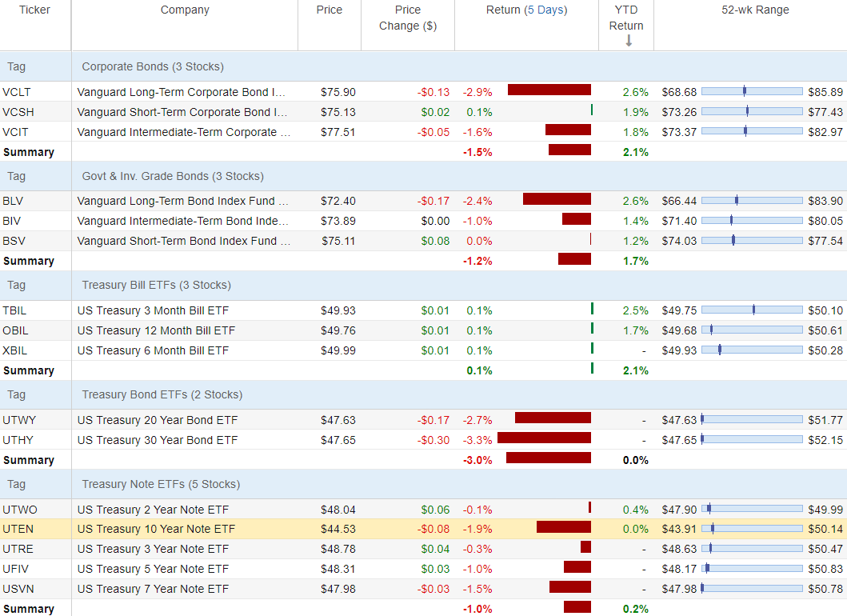Click the VCLT ticker
The width and height of the screenshot is (847, 616).
17,93
